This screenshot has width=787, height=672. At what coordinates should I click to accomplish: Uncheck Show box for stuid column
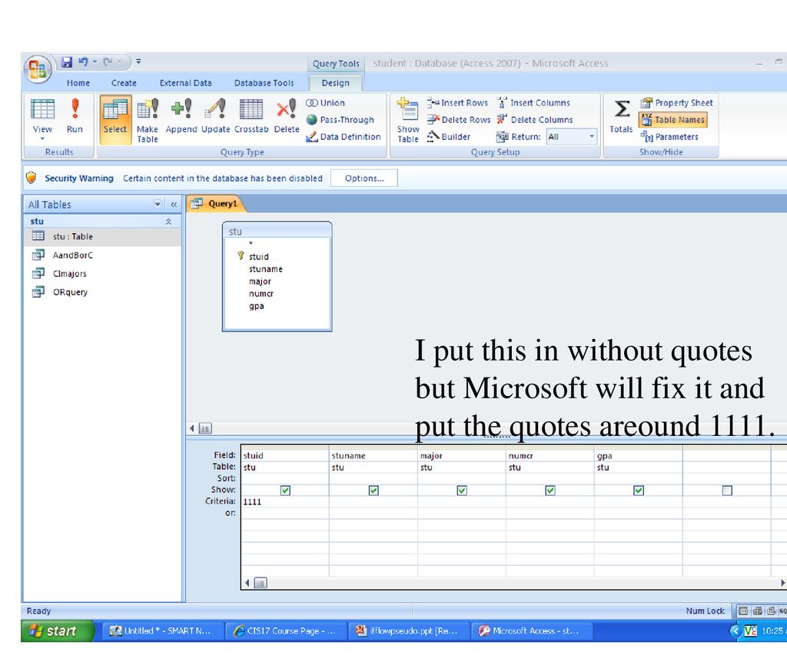point(285,491)
